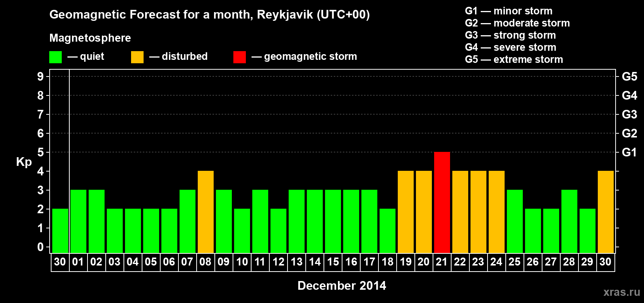
Task: Click the green bar for December 25
Action: tap(515, 221)
